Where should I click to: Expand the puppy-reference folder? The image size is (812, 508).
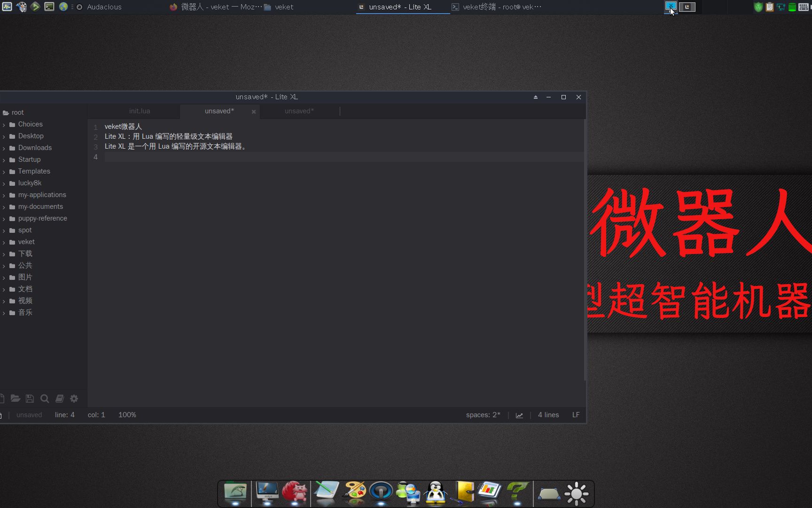[4, 219]
